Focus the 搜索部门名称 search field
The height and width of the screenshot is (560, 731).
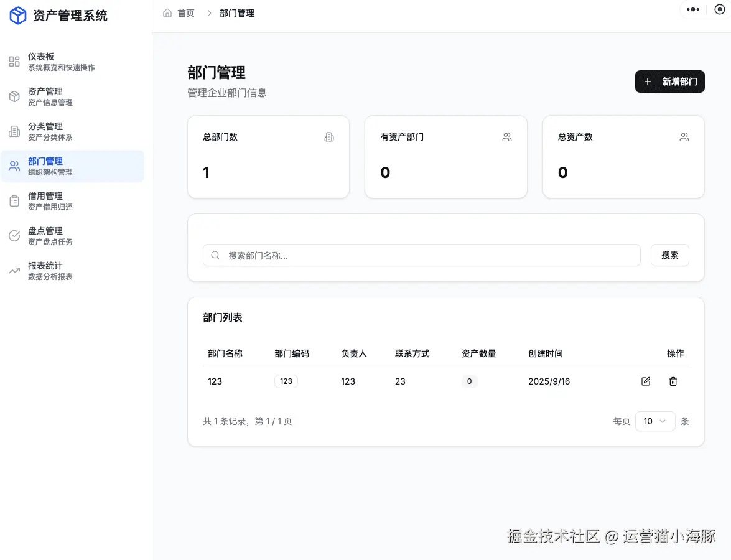tap(421, 255)
